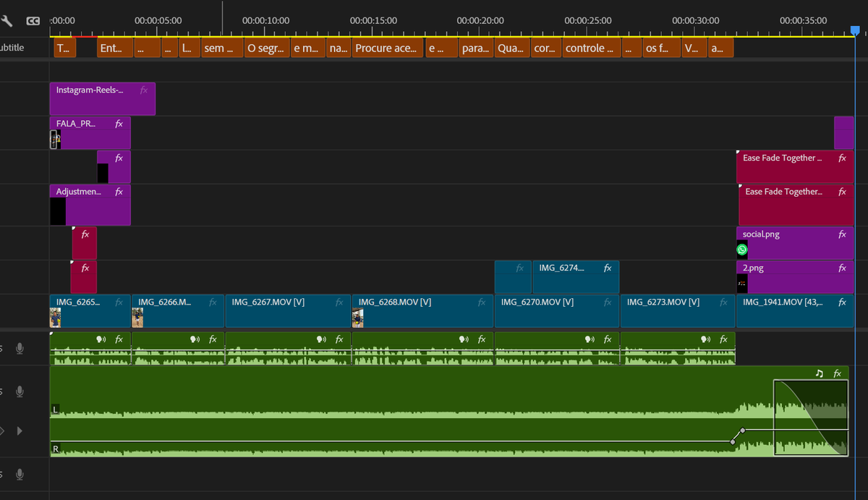
Task: Click the lower volume keyframe on music clip
Action: [x=733, y=441]
